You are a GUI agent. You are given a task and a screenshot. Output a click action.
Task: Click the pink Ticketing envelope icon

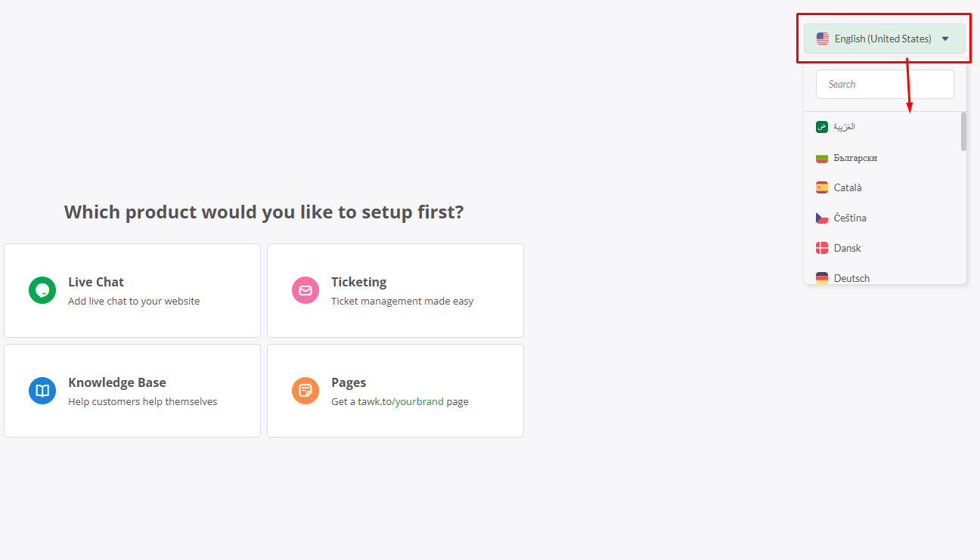(x=305, y=290)
